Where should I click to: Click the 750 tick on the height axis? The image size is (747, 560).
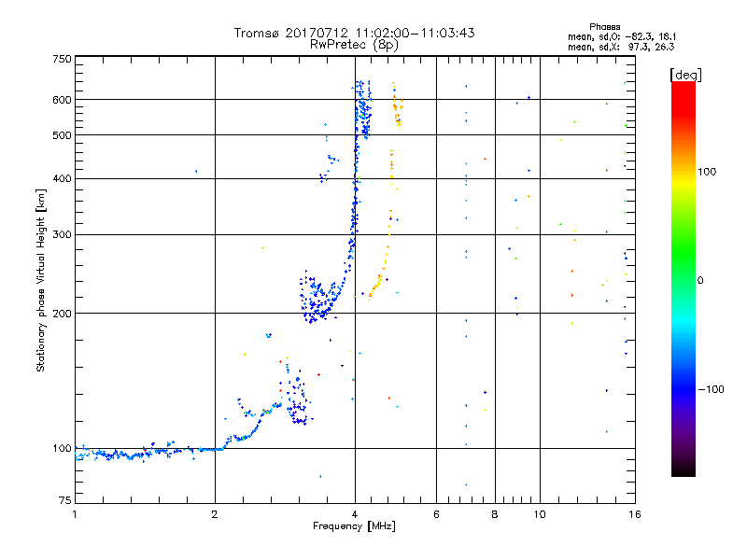pos(62,59)
